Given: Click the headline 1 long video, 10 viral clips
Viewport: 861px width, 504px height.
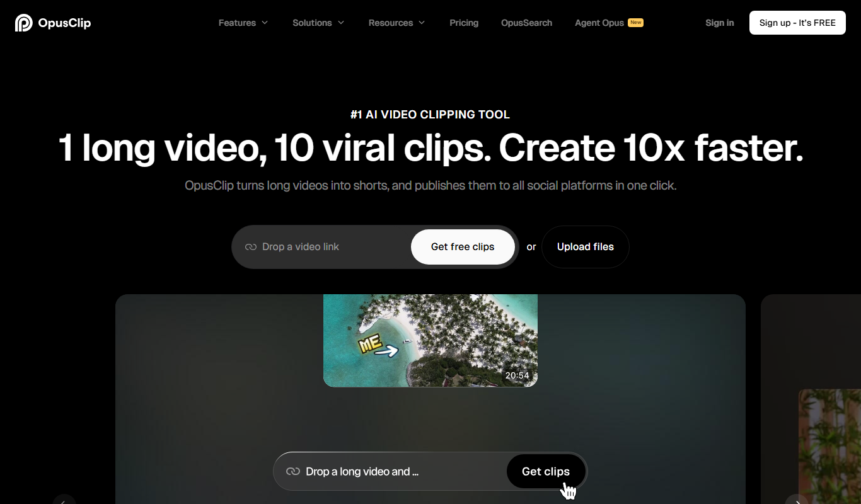Looking at the screenshot, I should 430,149.
